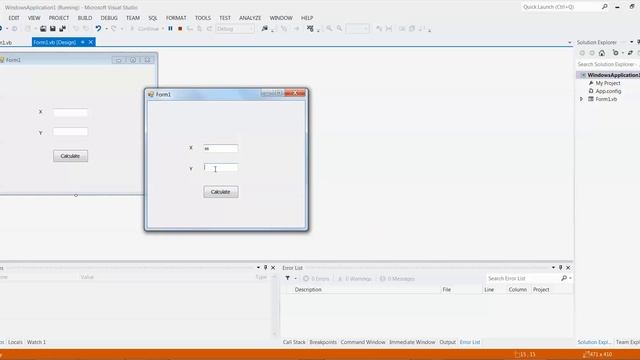Click the pin icon on Form1.vb [Design] tab

tap(82, 42)
